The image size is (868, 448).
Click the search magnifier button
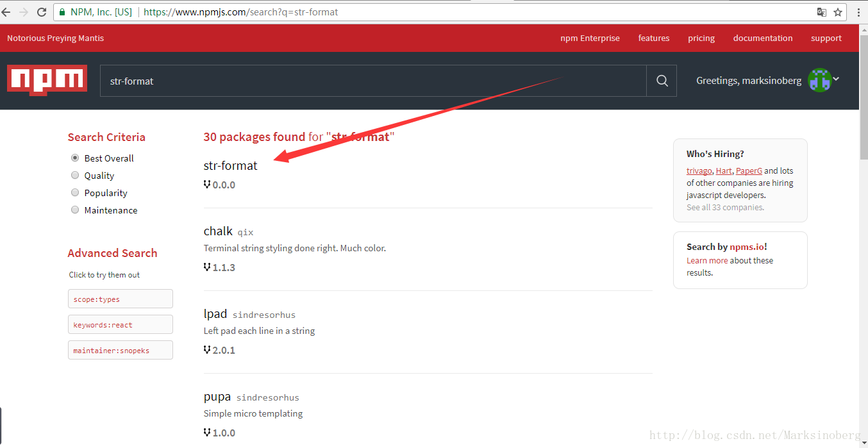(662, 81)
